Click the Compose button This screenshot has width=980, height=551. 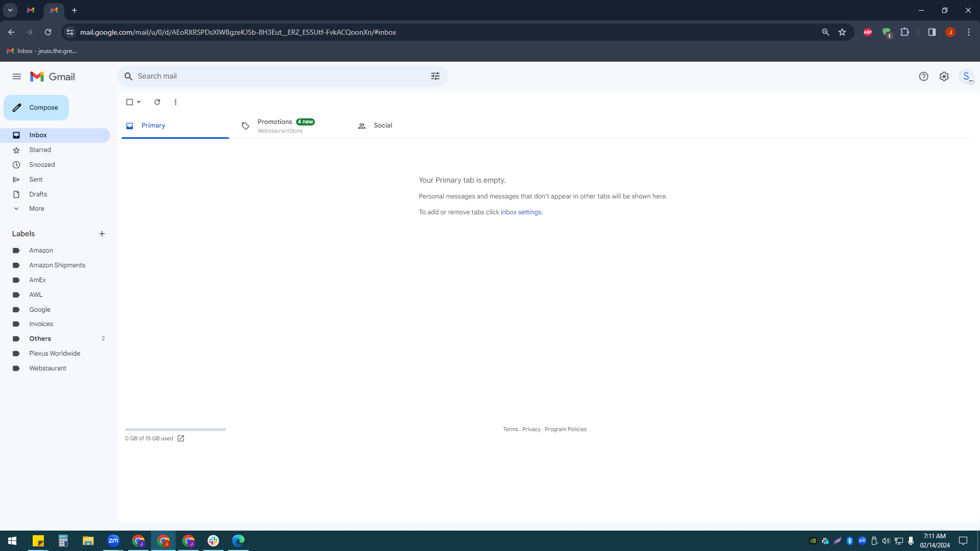point(36,108)
